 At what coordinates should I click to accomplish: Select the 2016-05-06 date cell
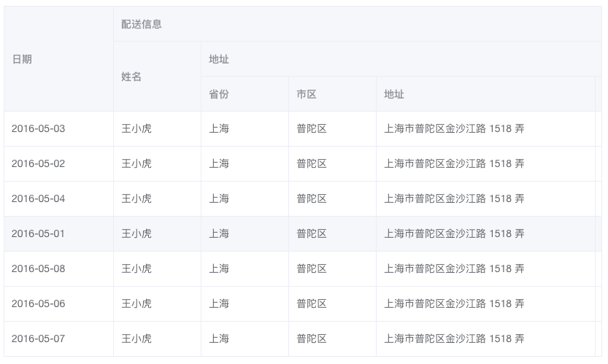(38, 304)
